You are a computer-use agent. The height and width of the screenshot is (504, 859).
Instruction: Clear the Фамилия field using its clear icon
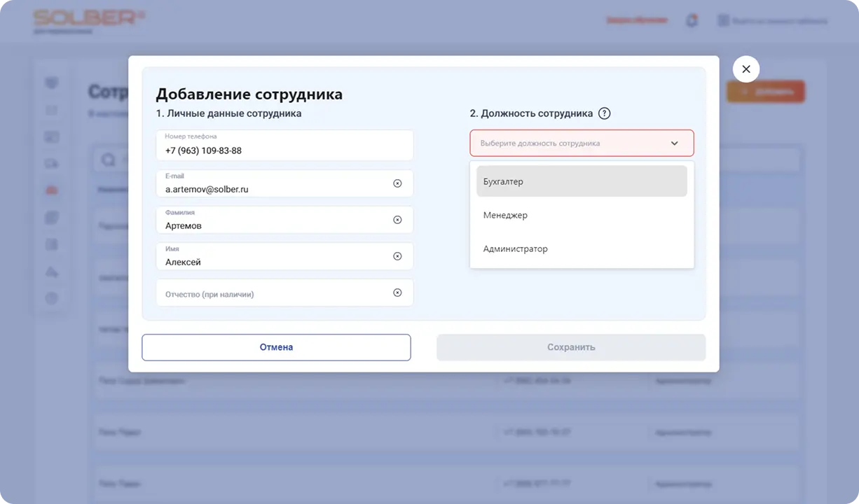tap(397, 220)
